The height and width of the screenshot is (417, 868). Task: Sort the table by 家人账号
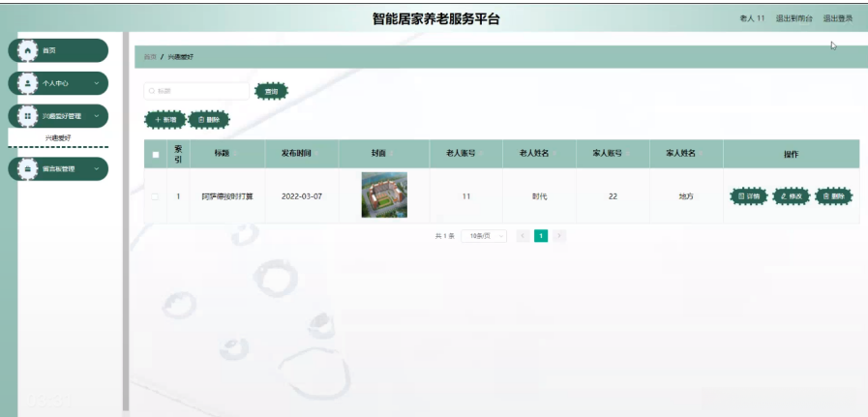(x=627, y=154)
